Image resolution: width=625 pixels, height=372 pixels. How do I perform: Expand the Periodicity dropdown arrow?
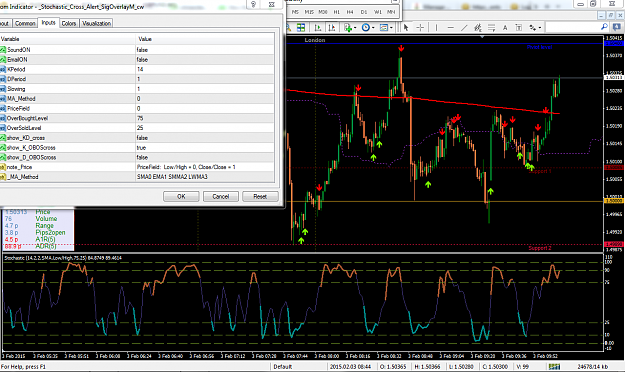tap(373, 28)
